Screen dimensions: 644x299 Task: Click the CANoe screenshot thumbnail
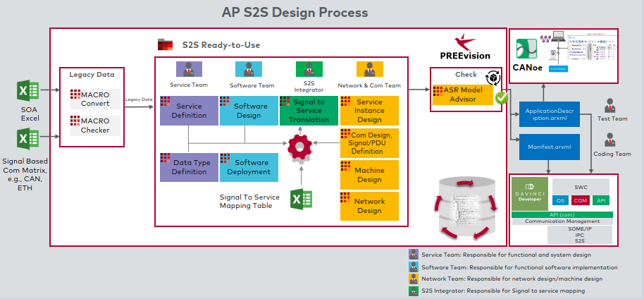coord(578,53)
